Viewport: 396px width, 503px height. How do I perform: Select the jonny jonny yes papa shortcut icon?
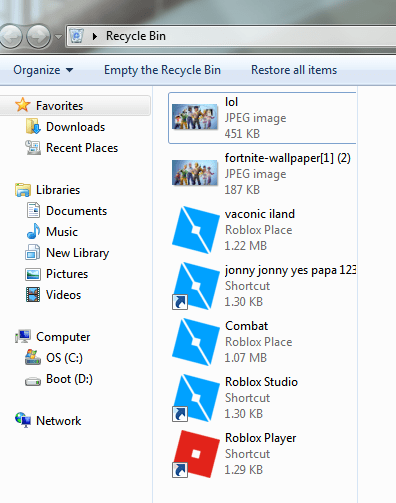(196, 286)
